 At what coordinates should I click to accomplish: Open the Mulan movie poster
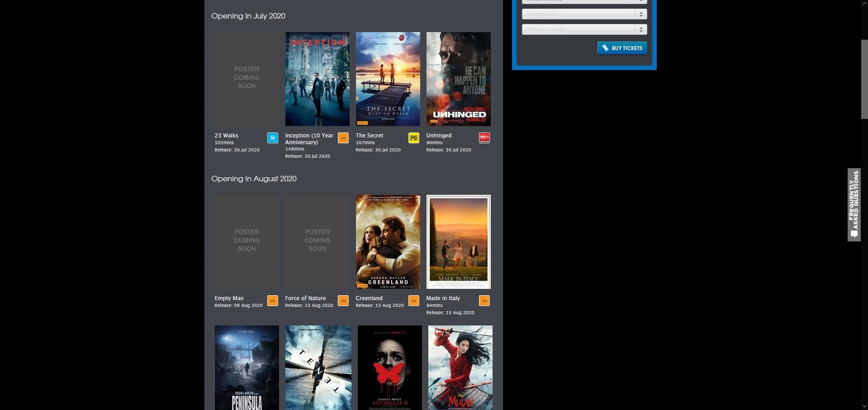[460, 367]
